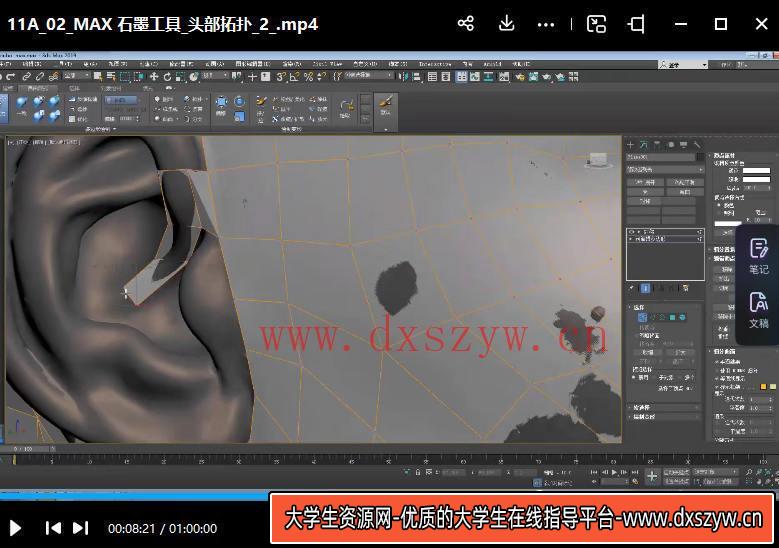Open the Select by Name tool
Screen dimensions: 779x548
point(111,76)
